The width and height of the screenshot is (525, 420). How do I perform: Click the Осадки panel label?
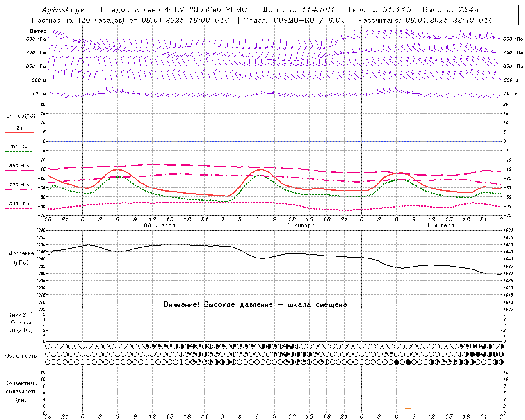(x=21, y=322)
